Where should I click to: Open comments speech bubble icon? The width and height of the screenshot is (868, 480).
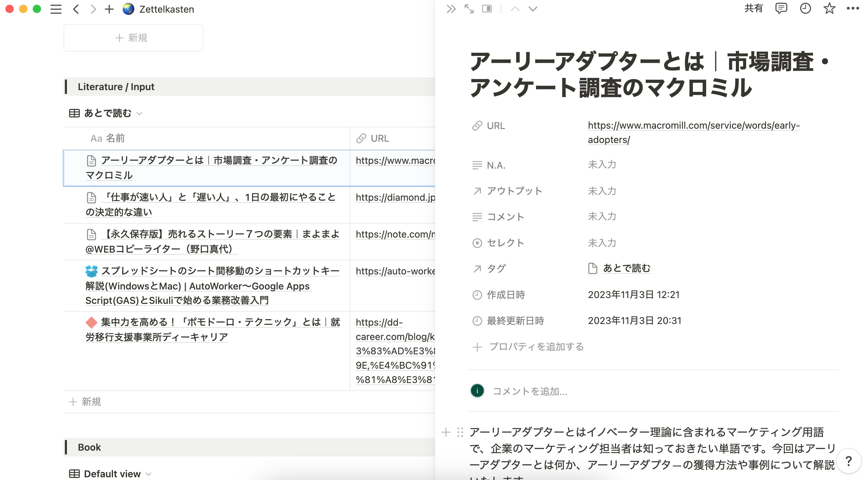pos(781,9)
